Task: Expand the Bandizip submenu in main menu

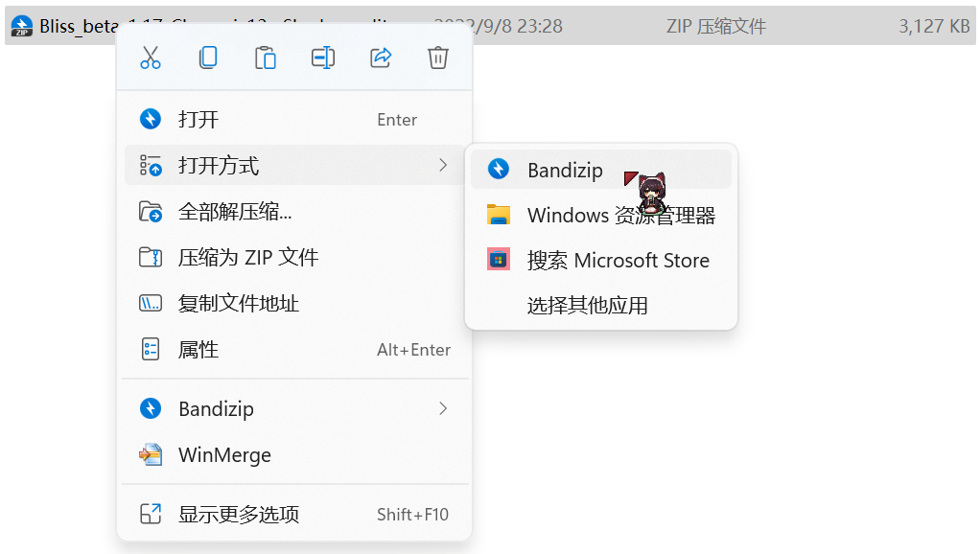Action: coord(294,408)
